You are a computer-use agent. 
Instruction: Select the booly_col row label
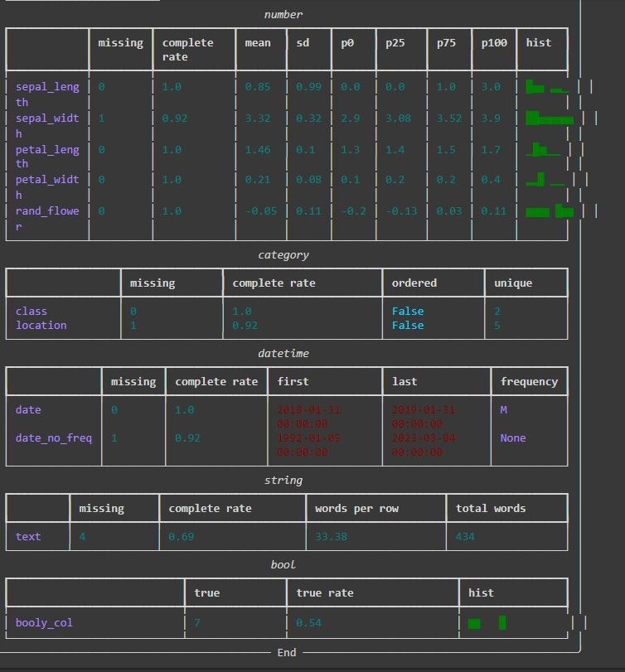44,623
